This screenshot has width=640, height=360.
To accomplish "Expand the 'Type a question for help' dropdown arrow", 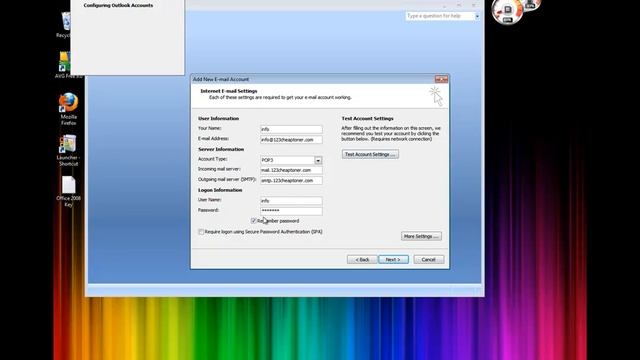I will coord(477,16).
